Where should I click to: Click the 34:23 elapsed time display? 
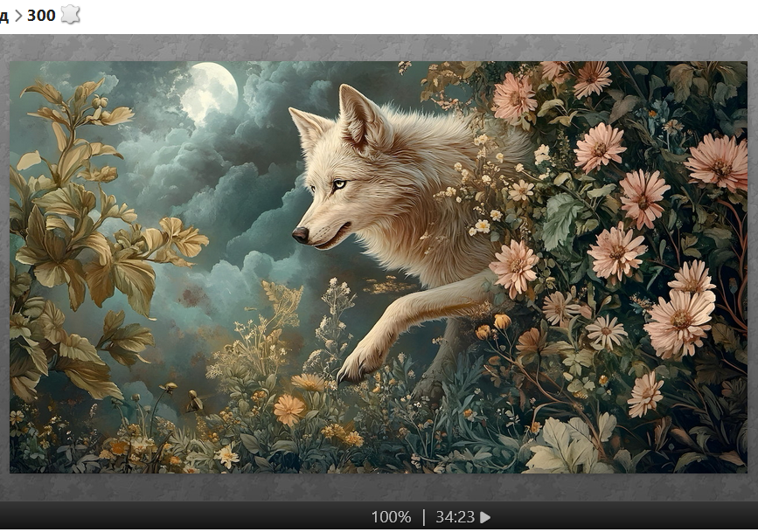coord(455,517)
